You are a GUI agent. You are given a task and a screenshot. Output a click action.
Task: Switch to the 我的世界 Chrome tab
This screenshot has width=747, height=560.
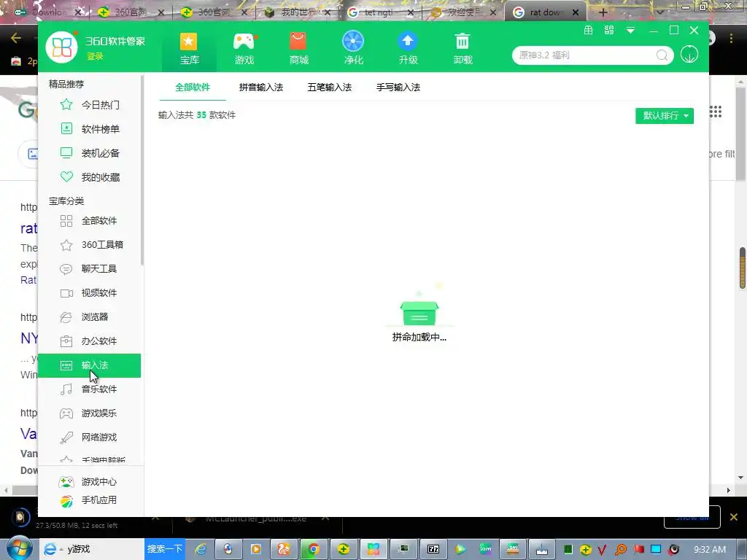(x=296, y=12)
